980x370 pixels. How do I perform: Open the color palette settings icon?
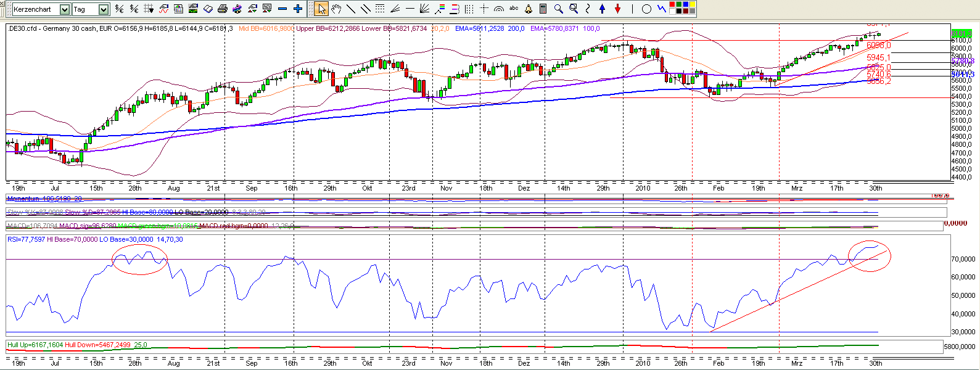pos(237,9)
